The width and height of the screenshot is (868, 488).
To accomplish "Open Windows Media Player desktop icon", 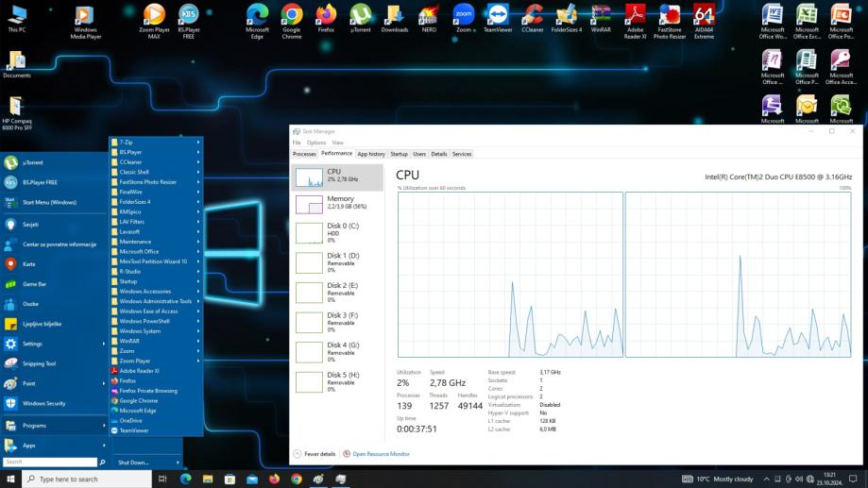I will pyautogui.click(x=85, y=22).
